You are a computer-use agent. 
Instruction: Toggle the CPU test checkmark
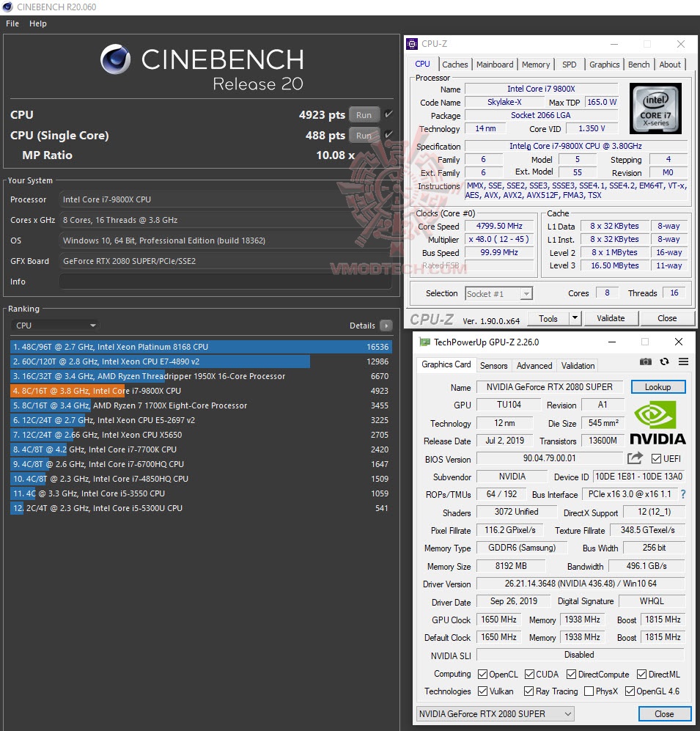coord(388,114)
